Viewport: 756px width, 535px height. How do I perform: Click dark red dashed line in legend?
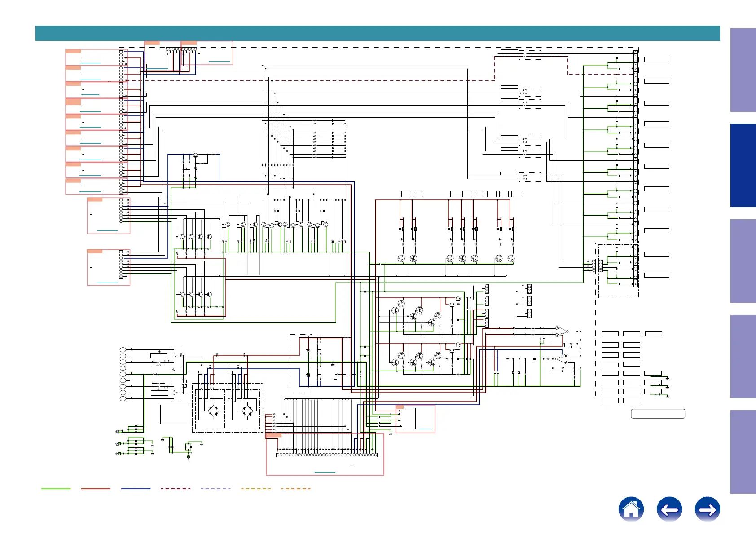pos(176,488)
